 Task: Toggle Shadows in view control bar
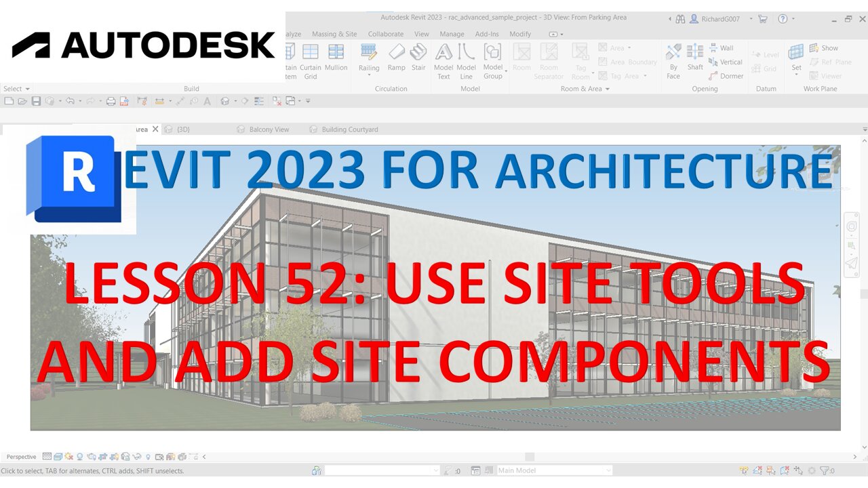(80, 457)
